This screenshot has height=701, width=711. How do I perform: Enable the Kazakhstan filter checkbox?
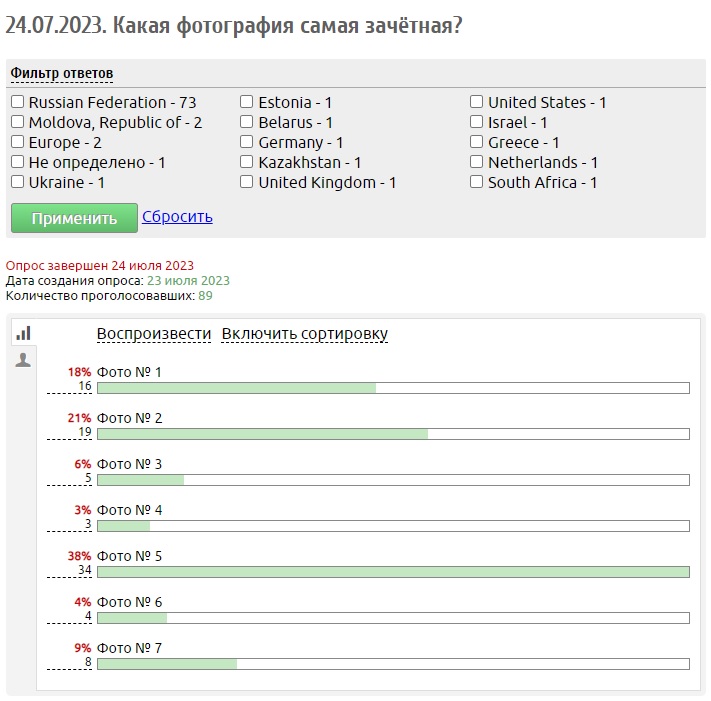247,162
